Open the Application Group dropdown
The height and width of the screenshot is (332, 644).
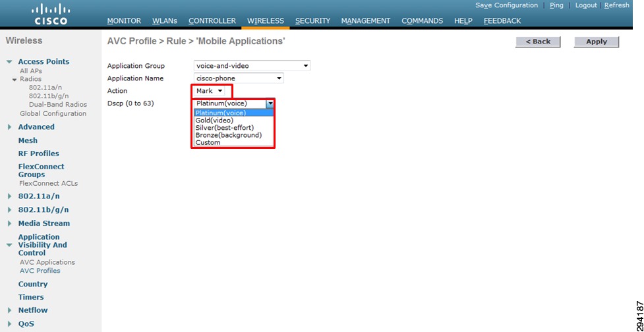(x=252, y=66)
